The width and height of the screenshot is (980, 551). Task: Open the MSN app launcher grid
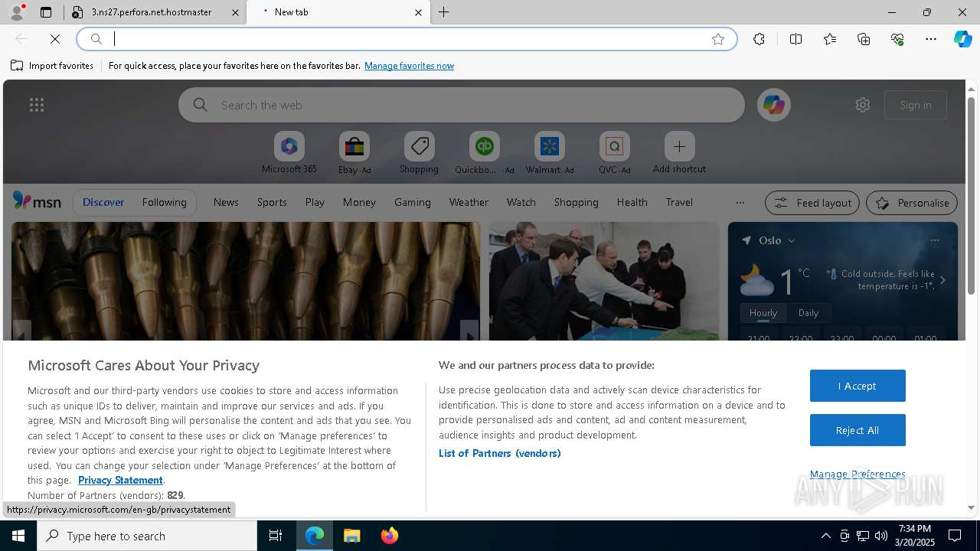pyautogui.click(x=37, y=105)
